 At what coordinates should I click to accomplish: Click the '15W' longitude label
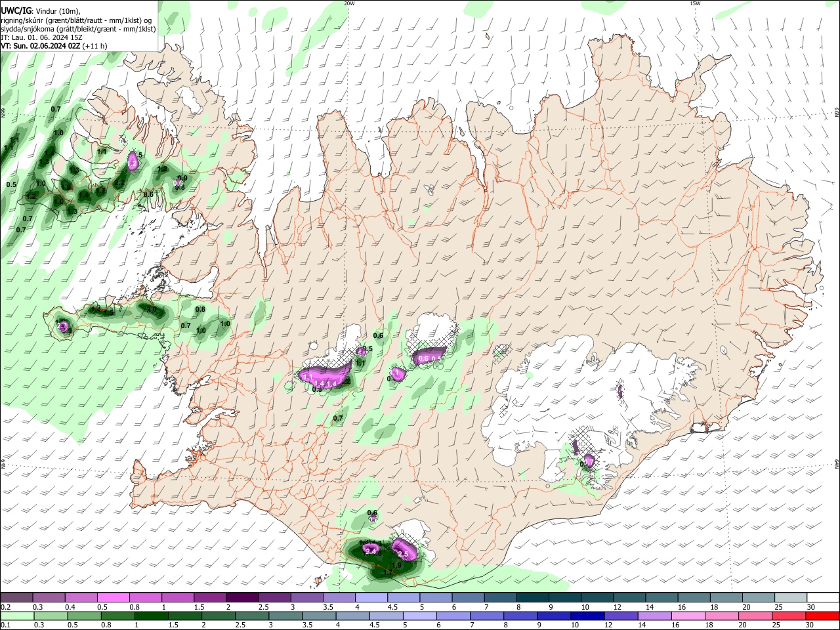tap(695, 3)
